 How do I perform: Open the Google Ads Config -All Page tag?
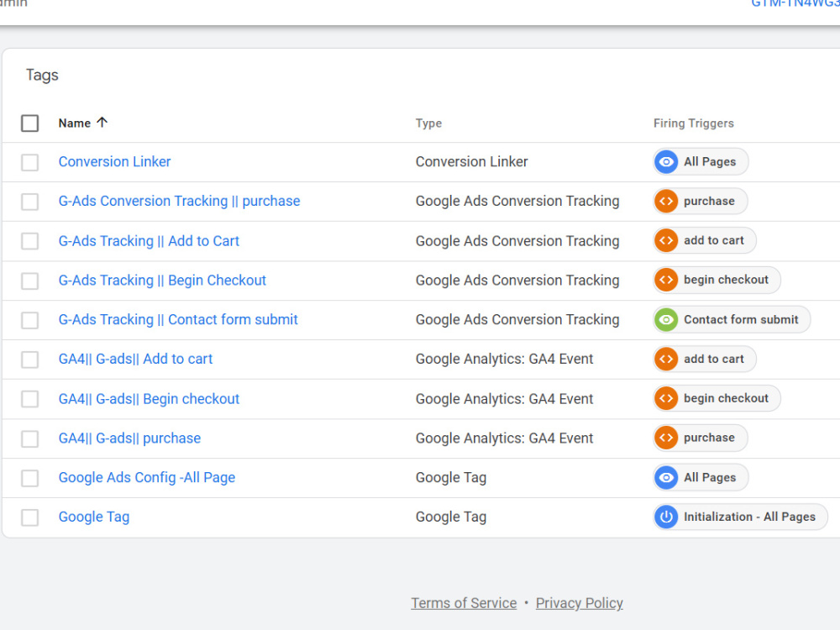[147, 477]
